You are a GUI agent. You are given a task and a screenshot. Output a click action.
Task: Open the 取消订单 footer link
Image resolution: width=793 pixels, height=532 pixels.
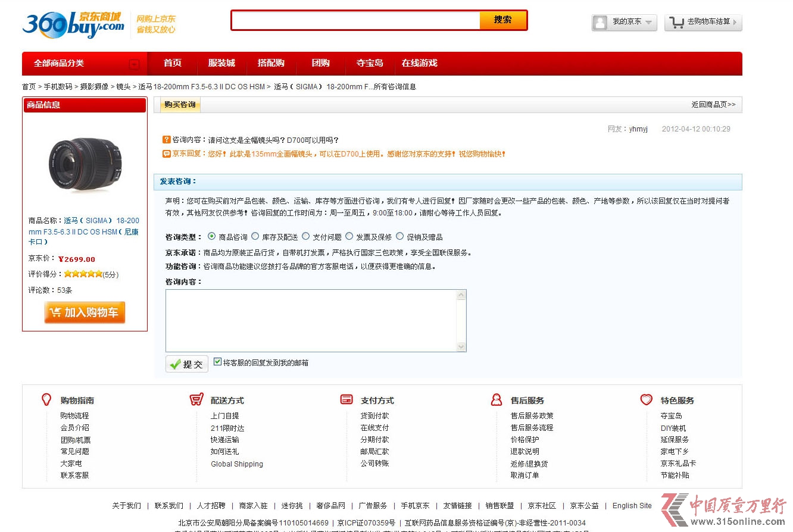pos(524,475)
